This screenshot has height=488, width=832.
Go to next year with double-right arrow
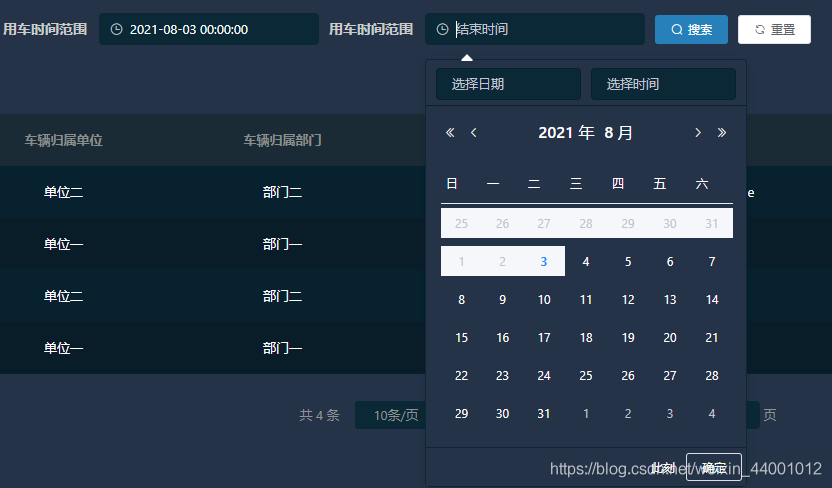(x=722, y=133)
